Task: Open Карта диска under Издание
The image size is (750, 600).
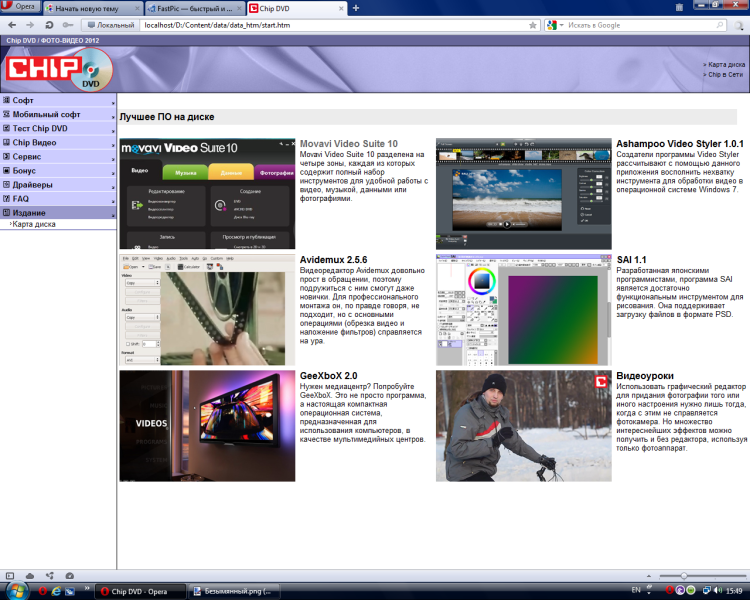Action: click(33, 224)
